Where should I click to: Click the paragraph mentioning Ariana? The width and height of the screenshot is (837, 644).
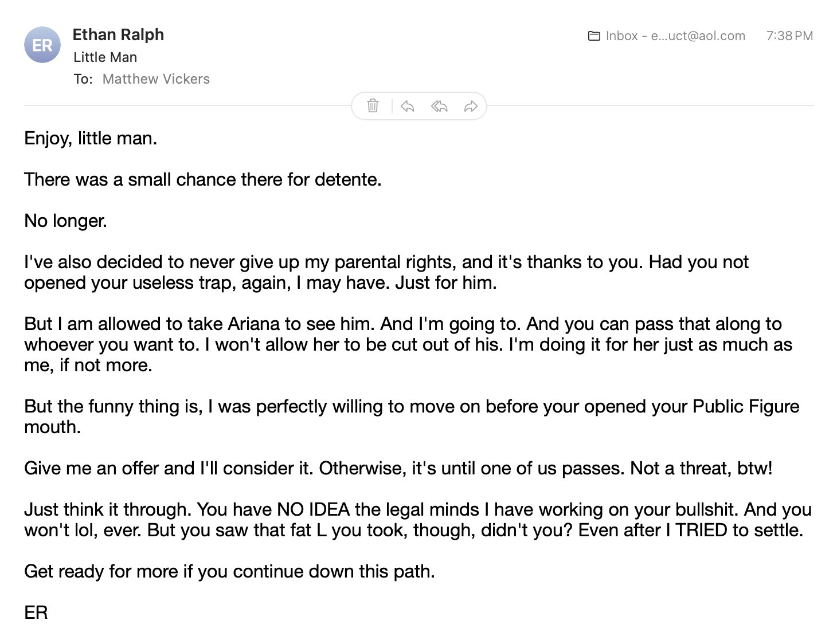tap(408, 344)
